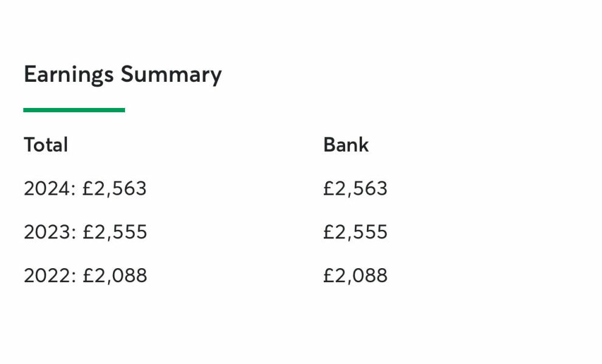Click the Earnings Summary heading

click(122, 75)
